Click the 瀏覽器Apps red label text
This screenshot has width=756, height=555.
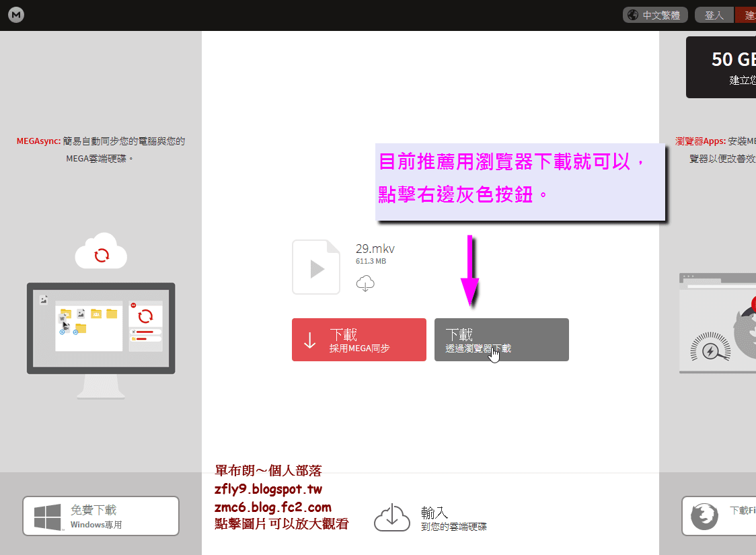point(701,141)
